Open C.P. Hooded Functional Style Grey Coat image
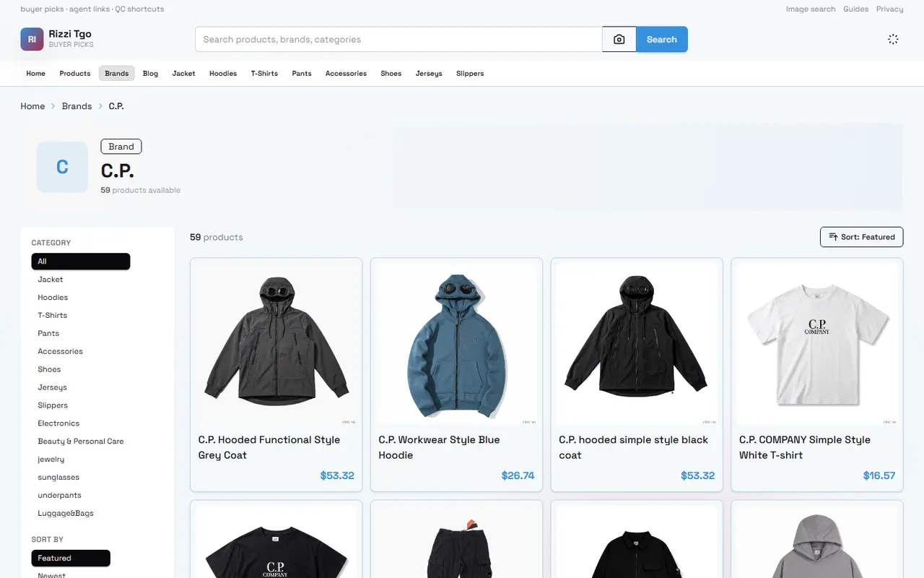This screenshot has width=924, height=578. (x=276, y=344)
